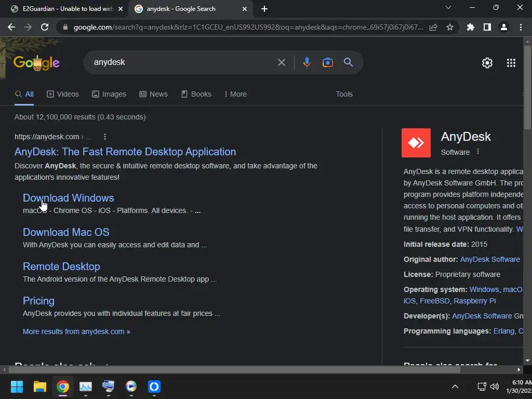Click the forward navigation arrow
The width and height of the screenshot is (532, 399).
28,27
